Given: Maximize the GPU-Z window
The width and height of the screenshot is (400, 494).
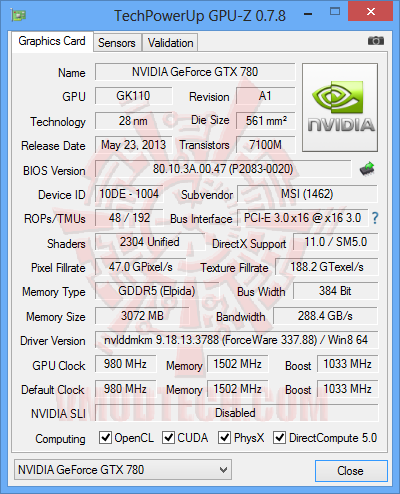Looking at the screenshot, I should pyautogui.click(x=335, y=12).
